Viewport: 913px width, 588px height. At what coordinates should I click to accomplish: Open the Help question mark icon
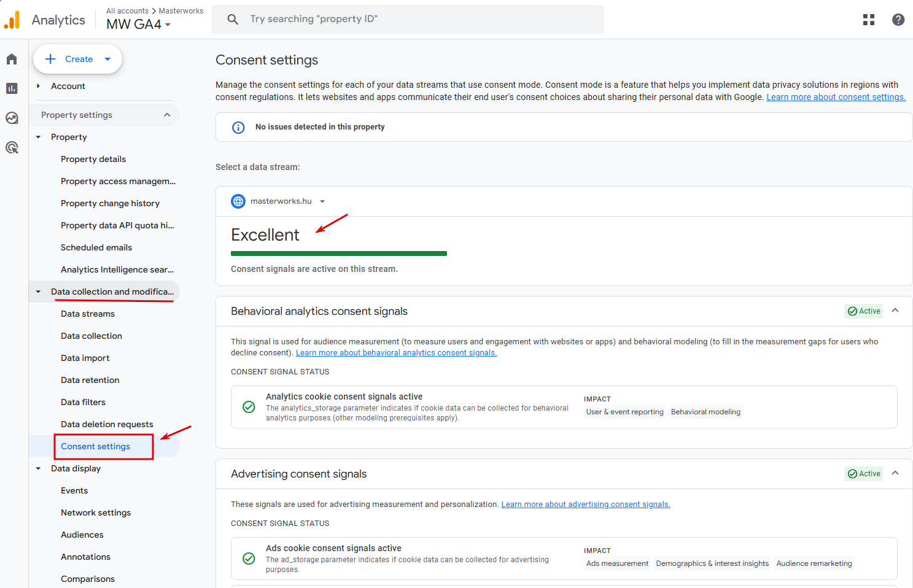point(898,20)
